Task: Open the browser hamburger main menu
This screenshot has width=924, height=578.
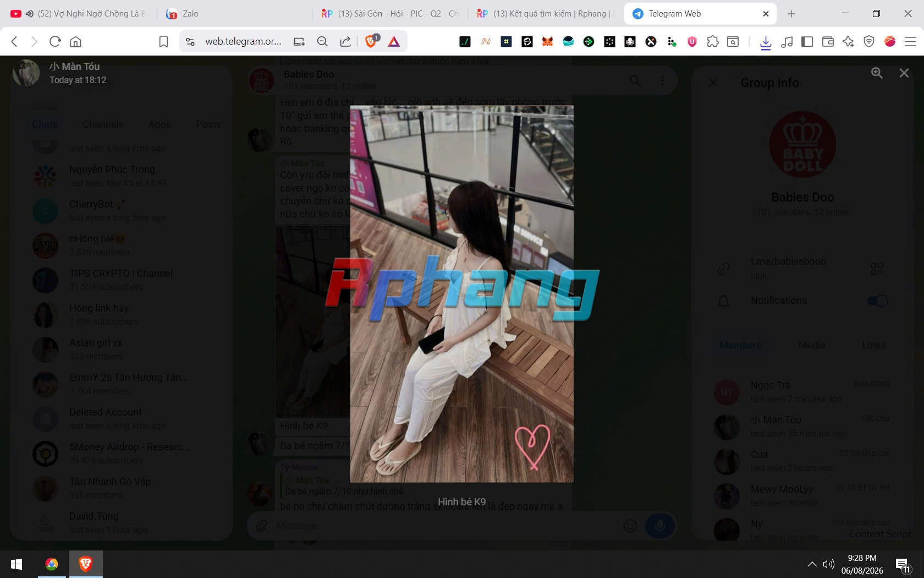Action: (x=910, y=41)
